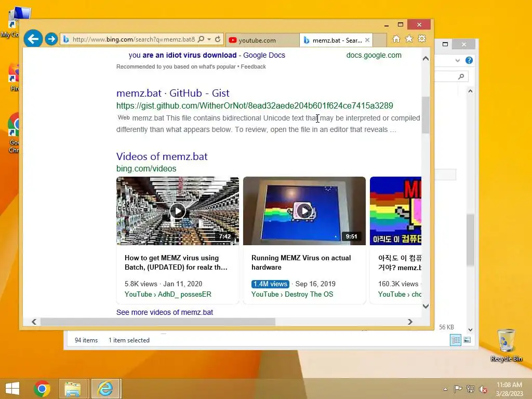Switch to the youtube.com tab
The height and width of the screenshot is (399, 532).
click(x=262, y=41)
